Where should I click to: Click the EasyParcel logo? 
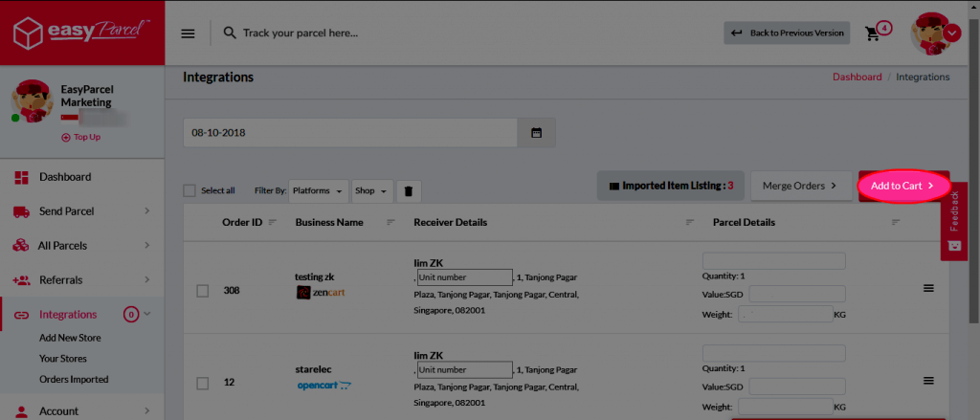82,32
